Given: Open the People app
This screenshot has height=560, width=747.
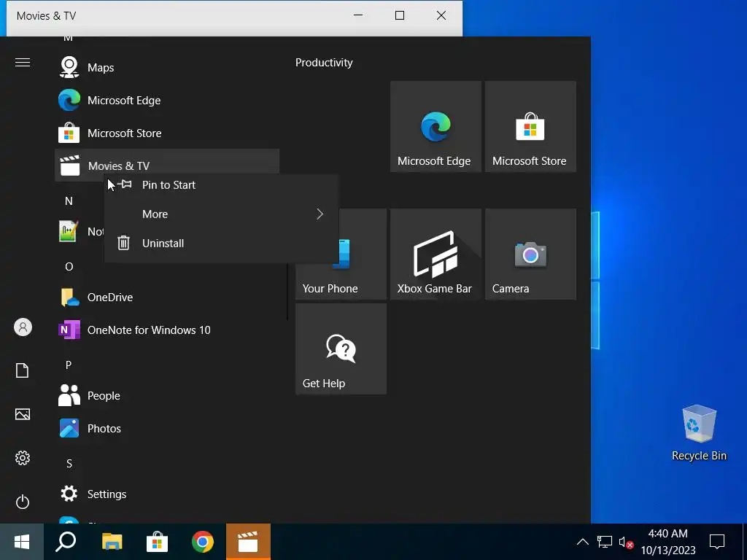Looking at the screenshot, I should [x=167, y=396].
